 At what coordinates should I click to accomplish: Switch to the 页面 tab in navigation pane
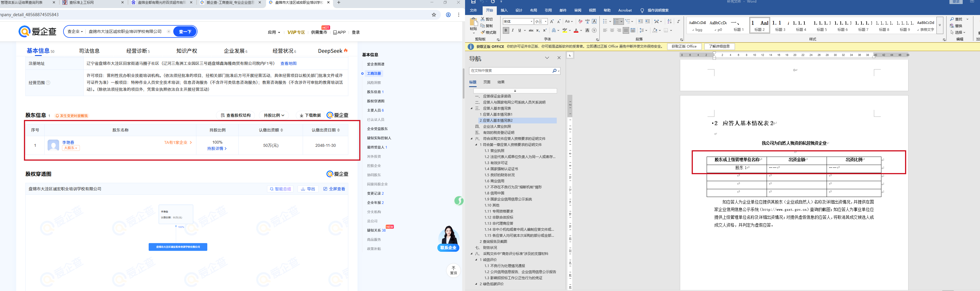(x=487, y=82)
